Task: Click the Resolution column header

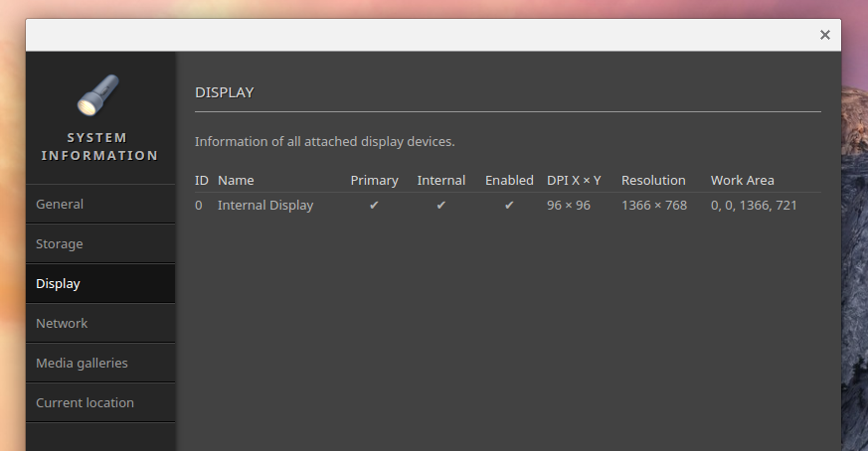Action: pyautogui.click(x=653, y=180)
